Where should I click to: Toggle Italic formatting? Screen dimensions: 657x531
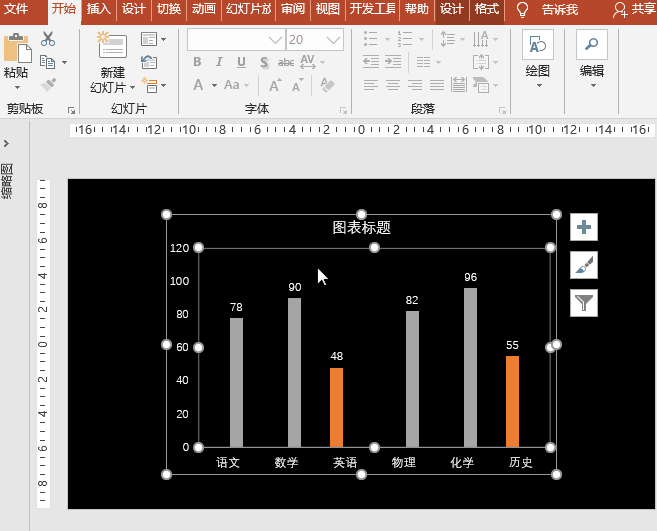(219, 62)
